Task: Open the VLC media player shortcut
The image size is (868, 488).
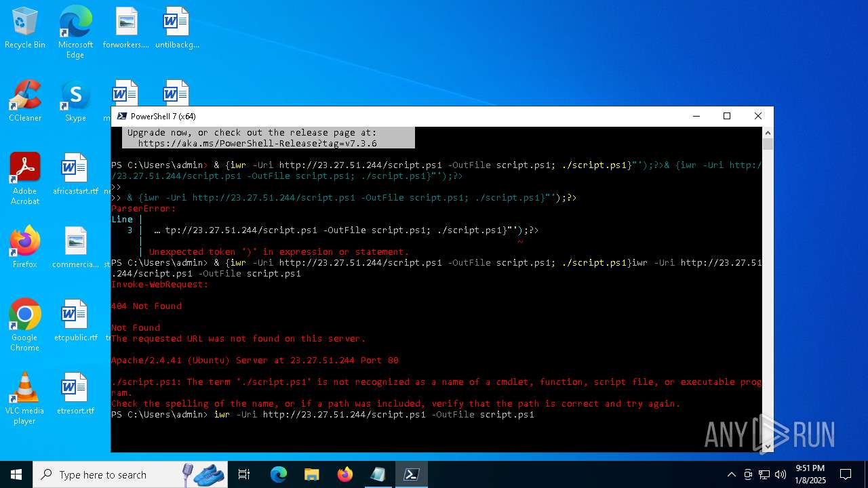Action: click(x=25, y=399)
